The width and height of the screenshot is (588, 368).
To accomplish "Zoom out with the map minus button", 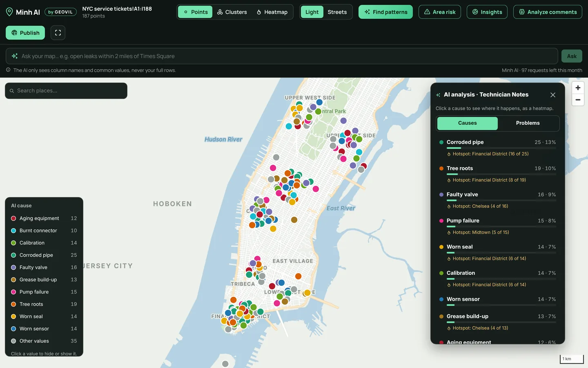I will coord(578,100).
